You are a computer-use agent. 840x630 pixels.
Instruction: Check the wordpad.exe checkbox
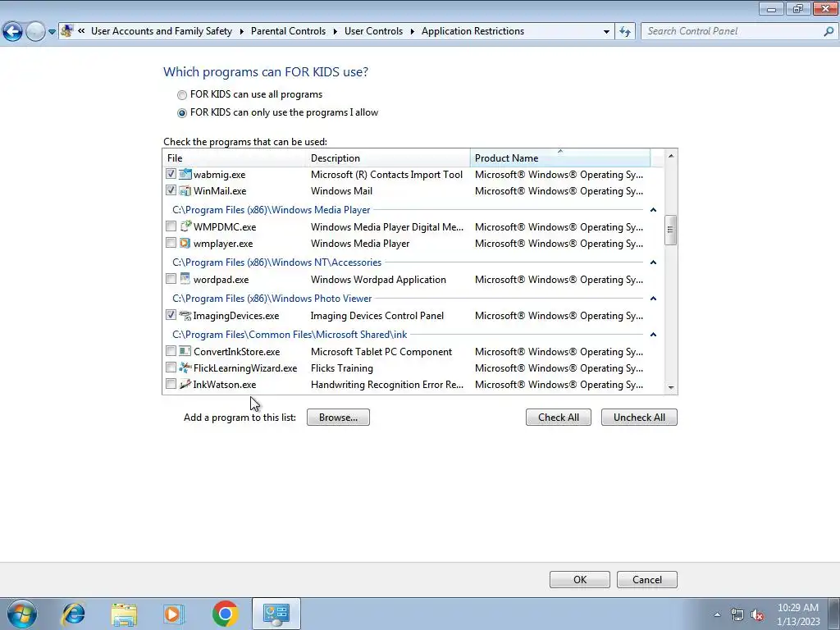(171, 279)
